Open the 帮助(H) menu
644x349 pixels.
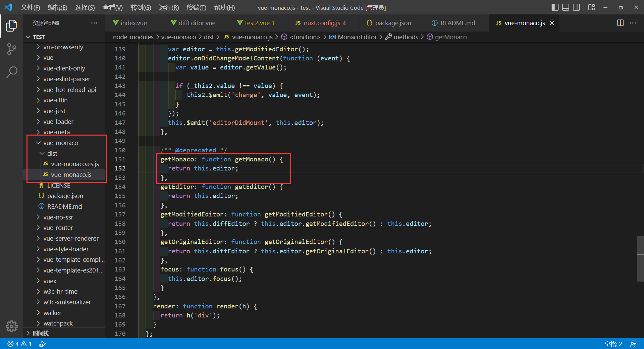[x=224, y=7]
